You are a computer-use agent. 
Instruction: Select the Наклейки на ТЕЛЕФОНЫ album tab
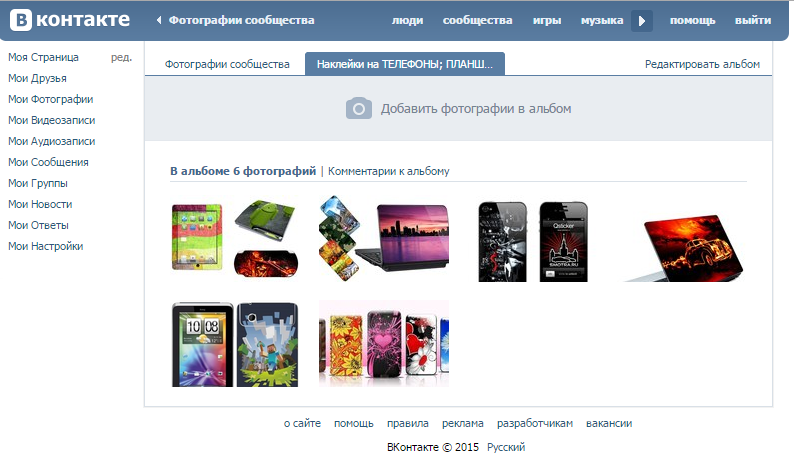(x=405, y=64)
